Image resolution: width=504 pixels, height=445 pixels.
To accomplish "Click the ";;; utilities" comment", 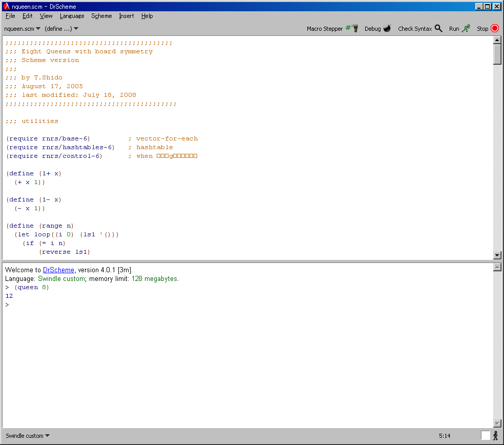I will [x=32, y=122].
